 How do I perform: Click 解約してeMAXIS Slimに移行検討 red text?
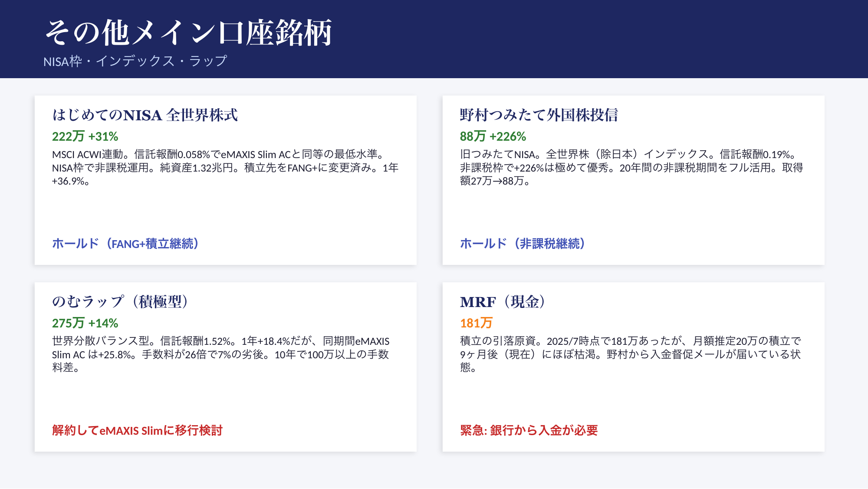click(x=137, y=430)
